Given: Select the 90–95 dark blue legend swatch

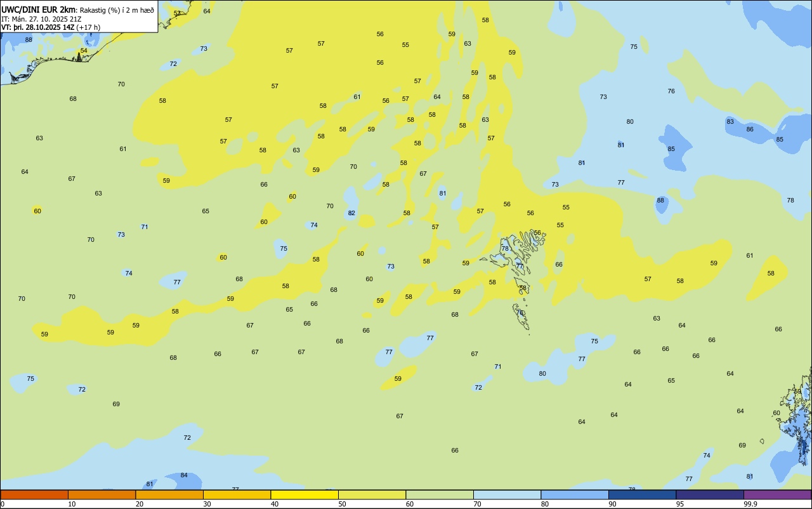Looking at the screenshot, I should click(642, 494).
